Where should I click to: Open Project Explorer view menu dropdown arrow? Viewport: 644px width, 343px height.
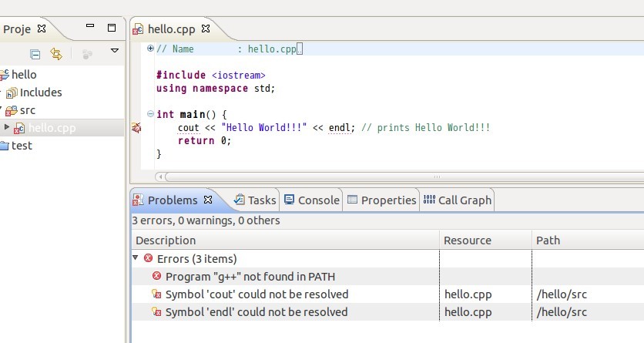pos(115,51)
